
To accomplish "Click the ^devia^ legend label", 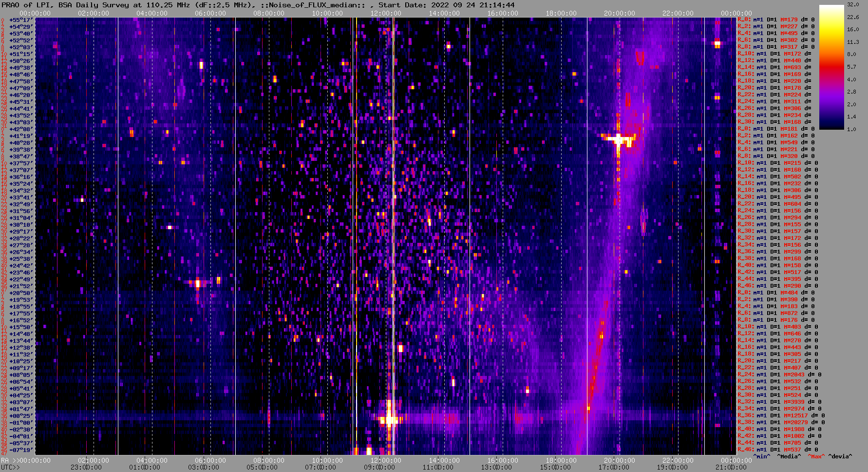I will click(x=840, y=456).
